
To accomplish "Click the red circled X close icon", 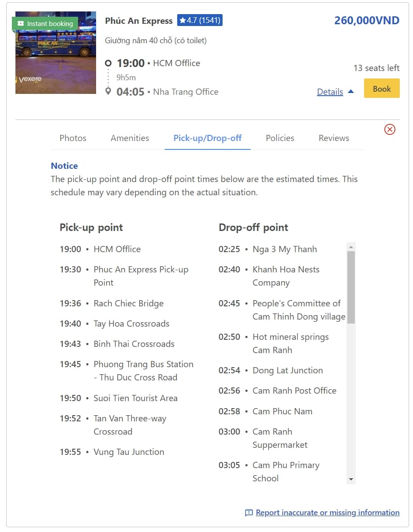I will tap(390, 129).
